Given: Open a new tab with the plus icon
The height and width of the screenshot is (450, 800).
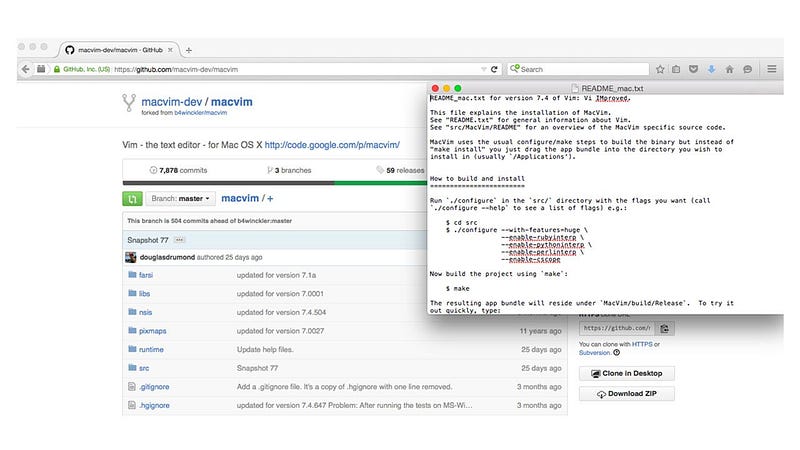Looking at the screenshot, I should click(x=189, y=50).
